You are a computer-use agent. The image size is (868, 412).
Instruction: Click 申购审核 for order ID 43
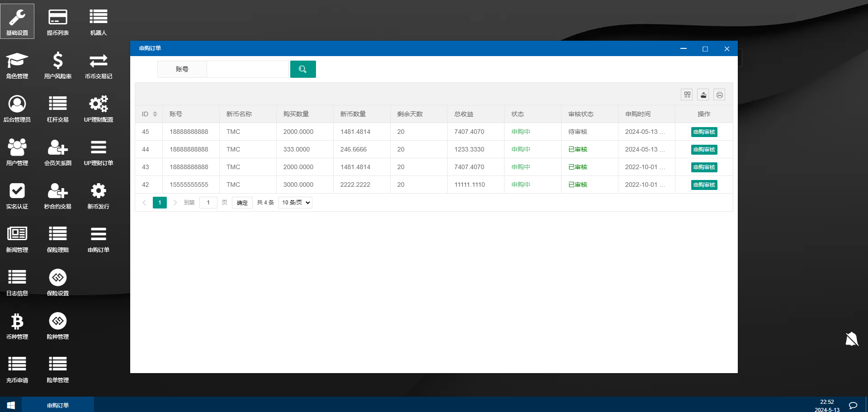tap(704, 167)
